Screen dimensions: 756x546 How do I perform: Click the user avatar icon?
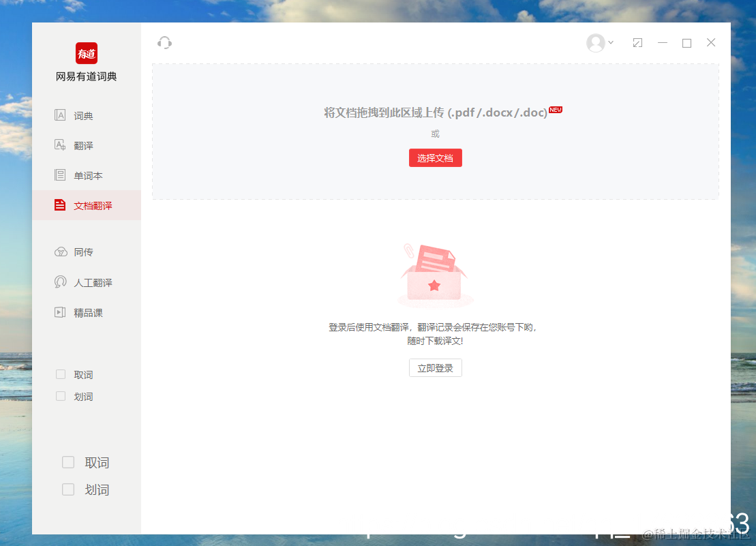coord(594,42)
